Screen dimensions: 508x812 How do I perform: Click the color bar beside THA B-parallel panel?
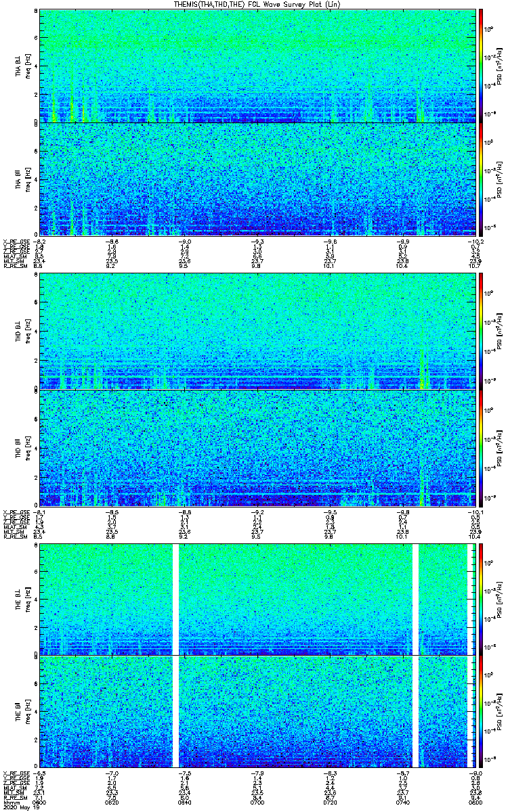coord(481,179)
